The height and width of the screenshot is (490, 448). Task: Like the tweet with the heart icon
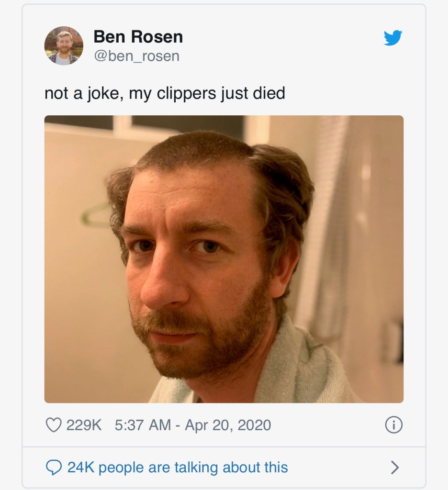(x=54, y=425)
